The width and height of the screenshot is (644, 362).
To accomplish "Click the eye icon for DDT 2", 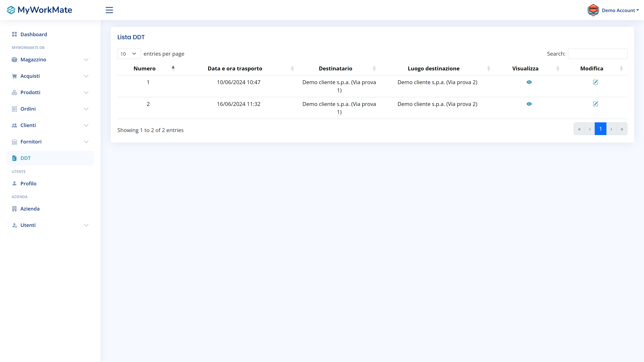I will pyautogui.click(x=529, y=104).
